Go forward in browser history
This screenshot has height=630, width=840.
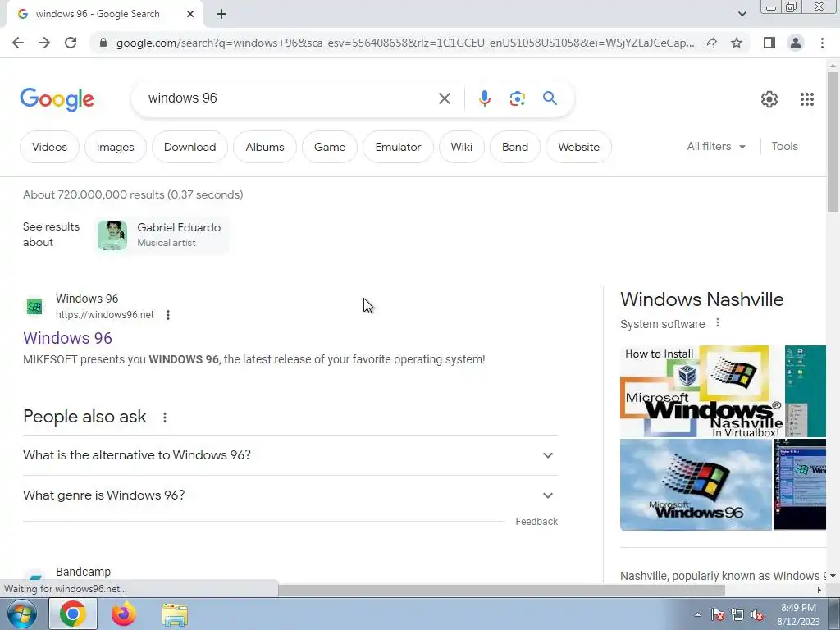click(44, 43)
